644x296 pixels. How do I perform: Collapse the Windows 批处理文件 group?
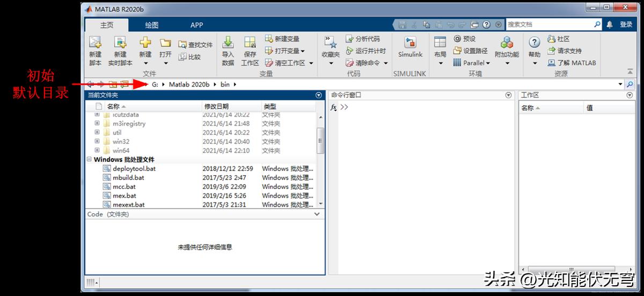(x=89, y=160)
